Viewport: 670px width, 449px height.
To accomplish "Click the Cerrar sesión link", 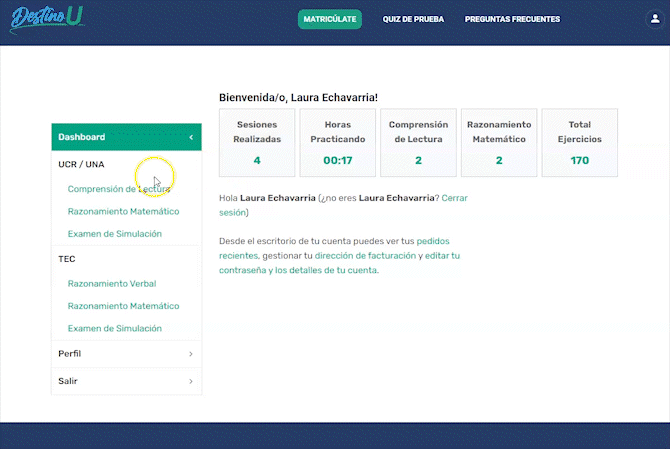I will 454,198.
